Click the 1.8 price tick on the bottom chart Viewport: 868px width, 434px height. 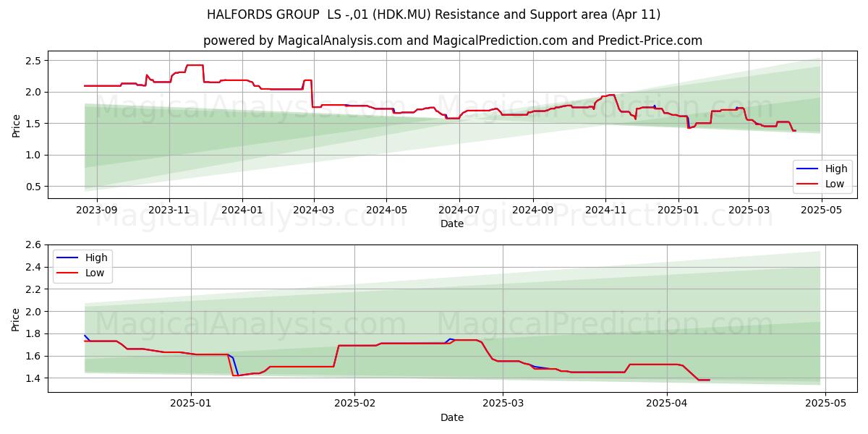(x=35, y=334)
